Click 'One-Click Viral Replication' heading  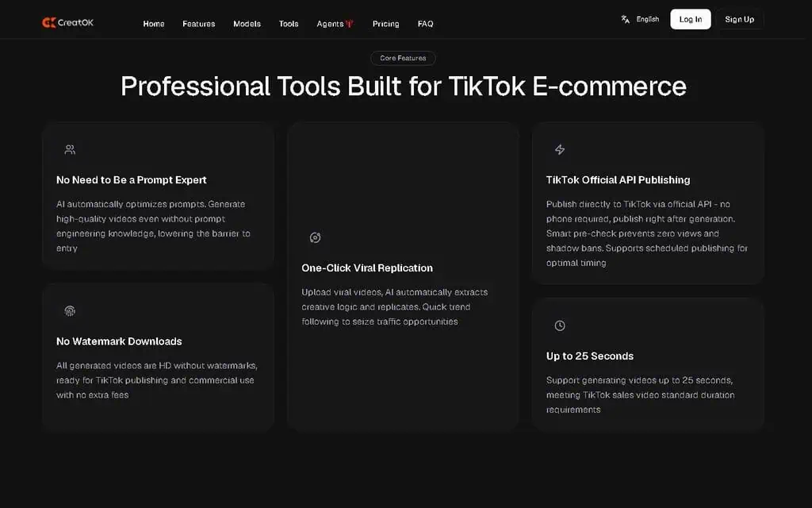tap(367, 268)
